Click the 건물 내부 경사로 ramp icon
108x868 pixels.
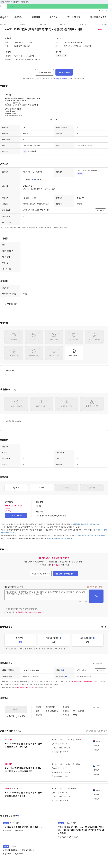coord(92,403)
